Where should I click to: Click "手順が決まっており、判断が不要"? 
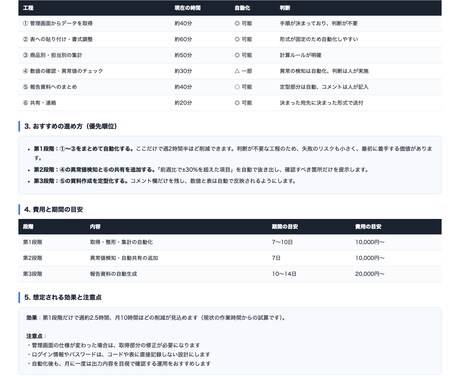point(319,23)
